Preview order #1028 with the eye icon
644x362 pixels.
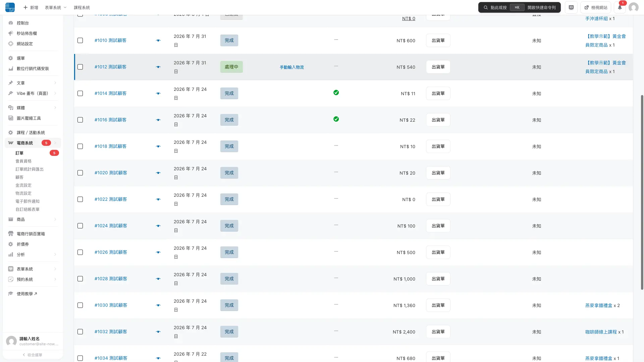click(x=158, y=279)
